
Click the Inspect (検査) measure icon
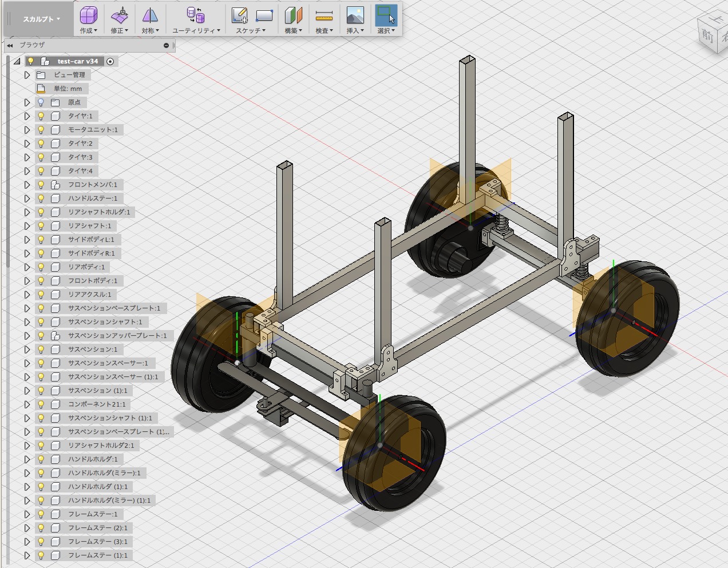pos(324,16)
